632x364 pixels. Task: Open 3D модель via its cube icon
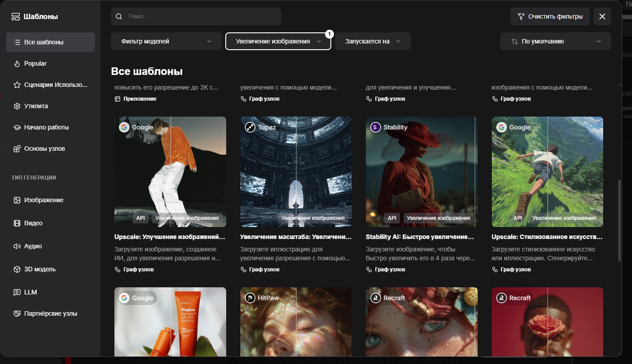[x=17, y=269]
